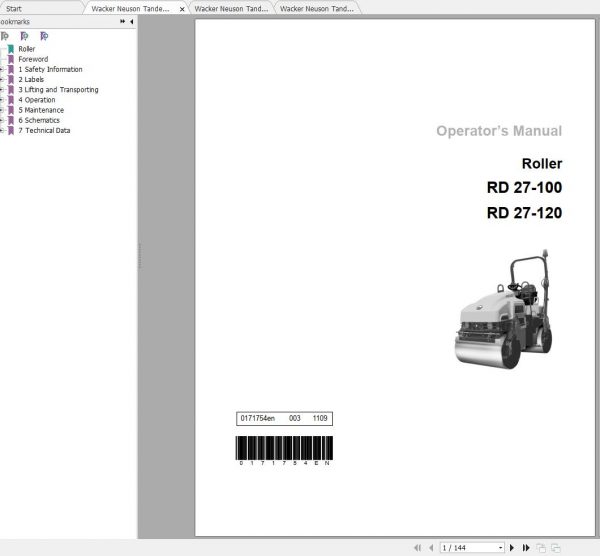The width and height of the screenshot is (600, 556).
Task: Click the 0171754en document number box
Action: pos(284,418)
